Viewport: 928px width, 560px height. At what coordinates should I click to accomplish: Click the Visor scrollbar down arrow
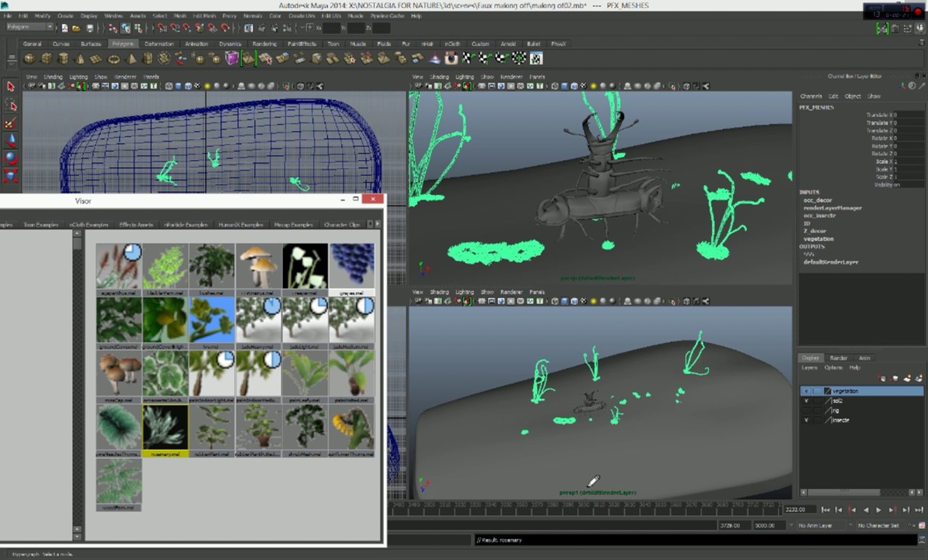coord(77,537)
